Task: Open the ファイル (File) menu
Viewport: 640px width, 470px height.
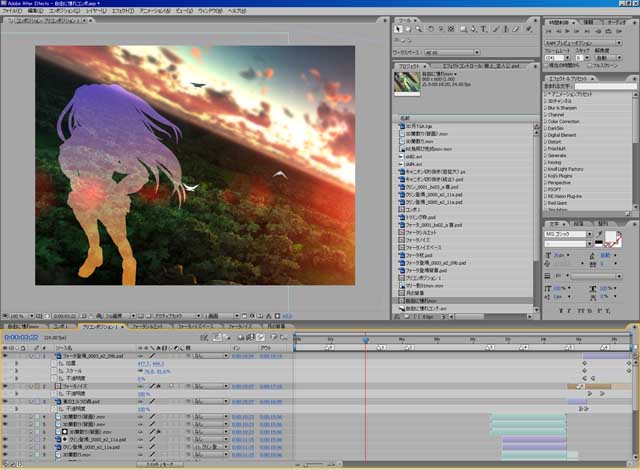Action: 12,11
